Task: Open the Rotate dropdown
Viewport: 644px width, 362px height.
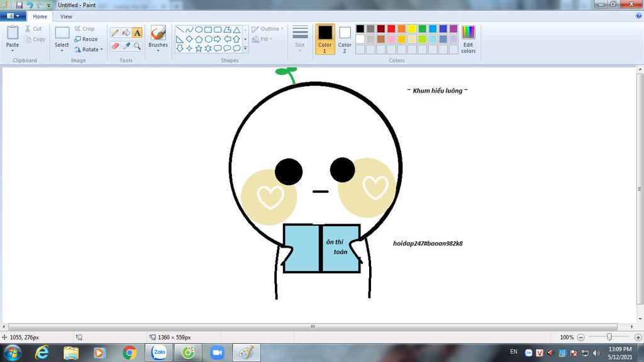Action: [x=89, y=49]
